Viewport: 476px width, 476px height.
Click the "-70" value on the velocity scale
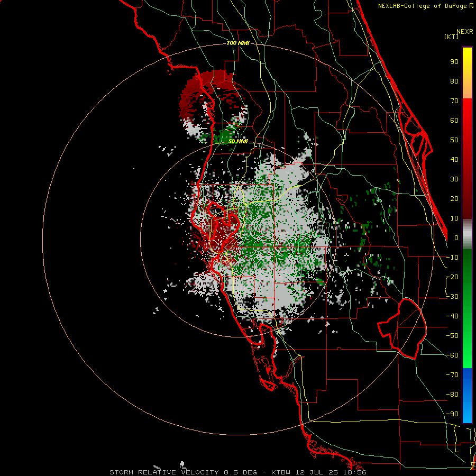pyautogui.click(x=452, y=375)
